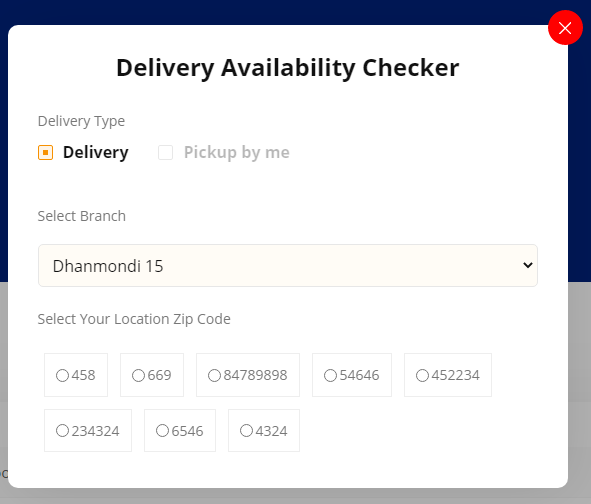Click the Delivery Availability Checker heading
The height and width of the screenshot is (504, 591).
coord(288,68)
